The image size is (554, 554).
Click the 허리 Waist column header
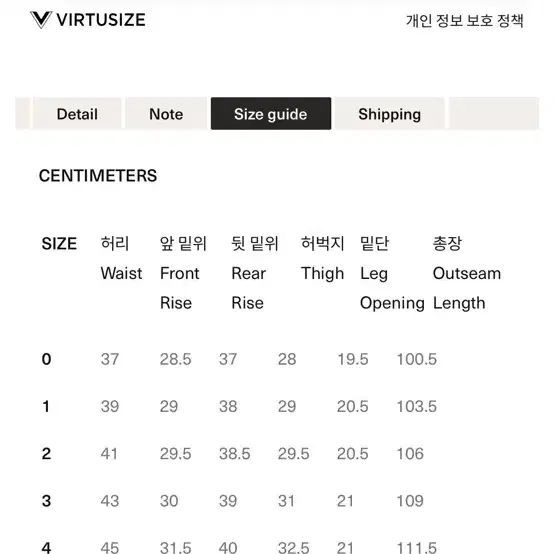[x=121, y=258]
